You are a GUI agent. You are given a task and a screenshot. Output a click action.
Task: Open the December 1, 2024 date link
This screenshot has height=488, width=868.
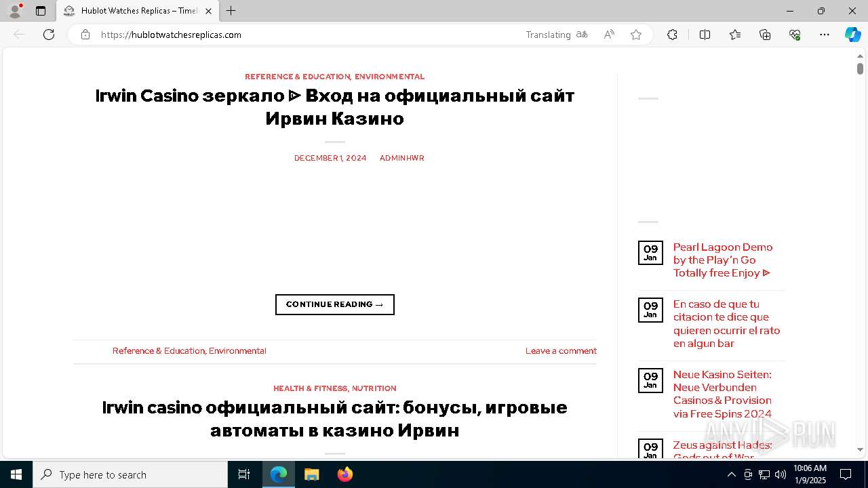[x=330, y=158]
